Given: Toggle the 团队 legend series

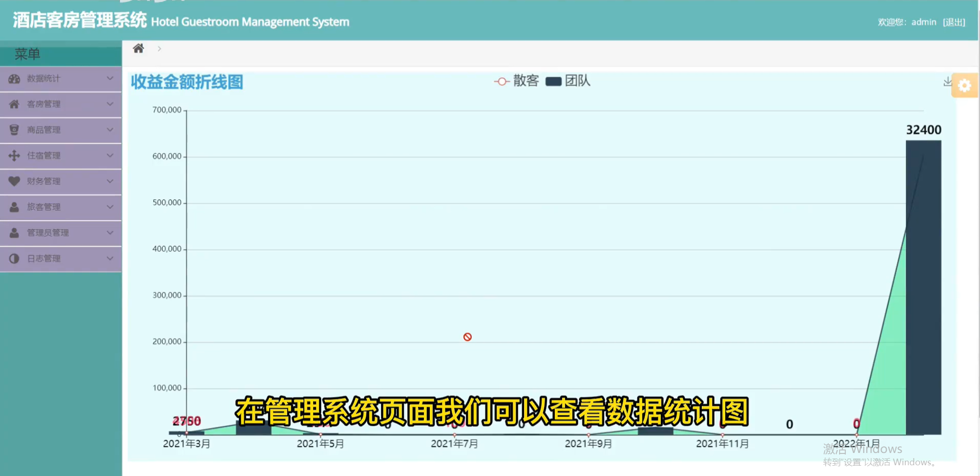Looking at the screenshot, I should tap(568, 81).
